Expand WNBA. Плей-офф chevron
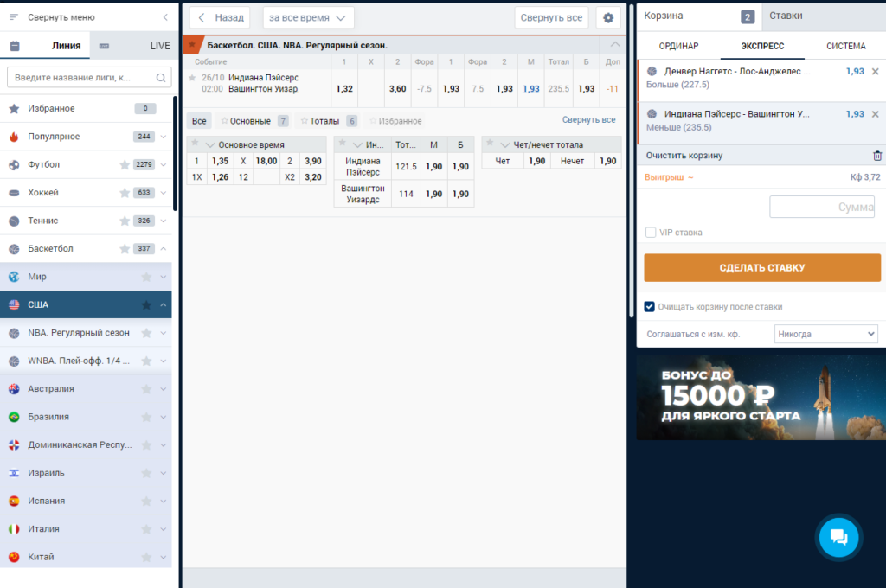 pos(164,361)
